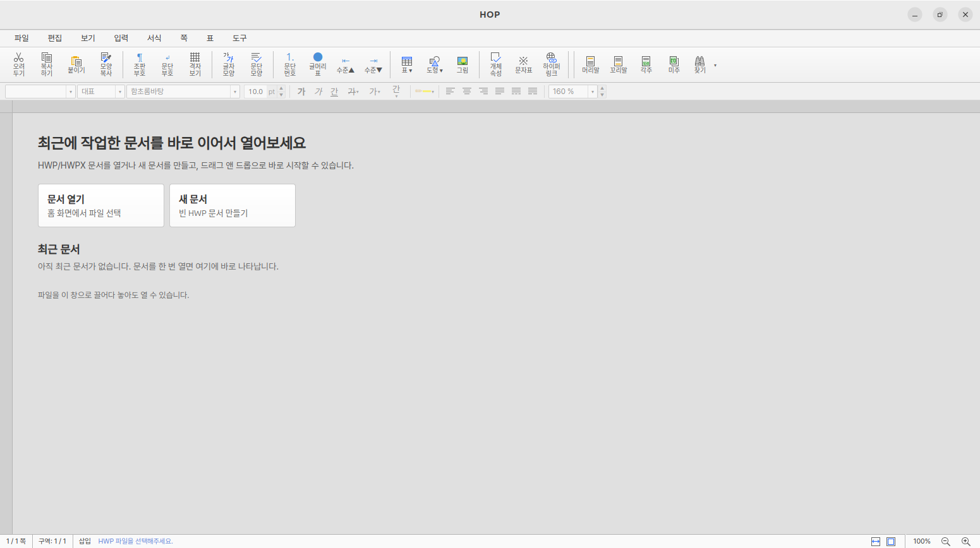Screen dimensions: 980x548
Task: Click the 오려두기 (cut) scissors icon
Action: click(x=19, y=64)
